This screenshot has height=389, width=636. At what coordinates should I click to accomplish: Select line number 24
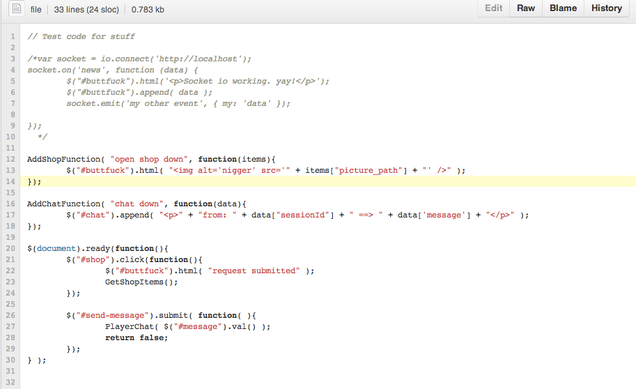(x=11, y=293)
